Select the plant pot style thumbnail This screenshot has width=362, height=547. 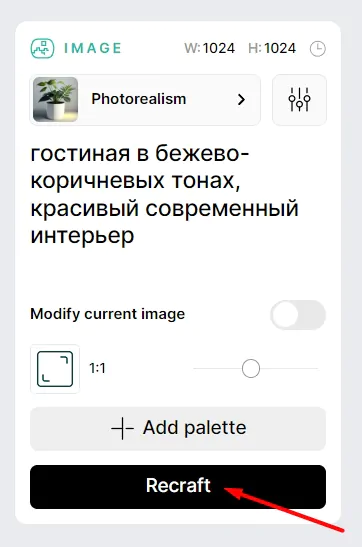click(x=55, y=99)
